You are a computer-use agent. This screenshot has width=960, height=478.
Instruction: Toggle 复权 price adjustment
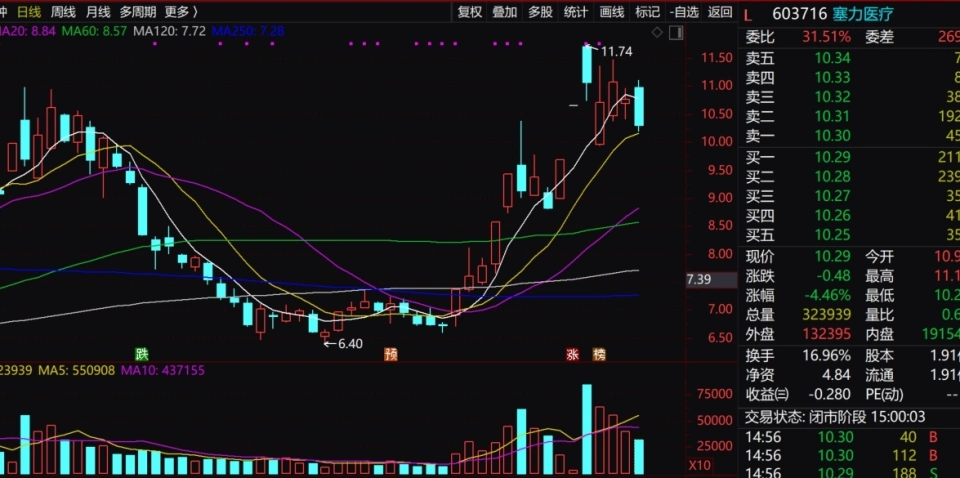469,12
